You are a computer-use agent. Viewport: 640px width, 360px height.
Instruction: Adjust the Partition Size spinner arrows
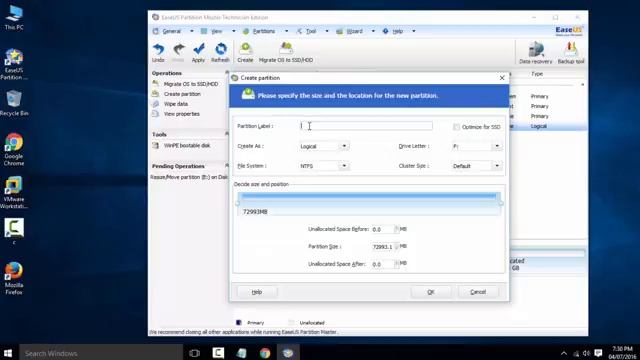point(396,247)
